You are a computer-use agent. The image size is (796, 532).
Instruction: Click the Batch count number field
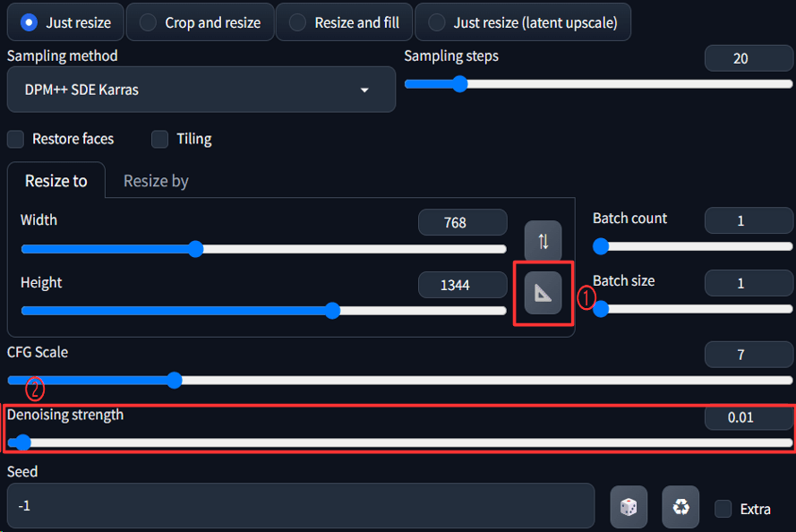740,220
